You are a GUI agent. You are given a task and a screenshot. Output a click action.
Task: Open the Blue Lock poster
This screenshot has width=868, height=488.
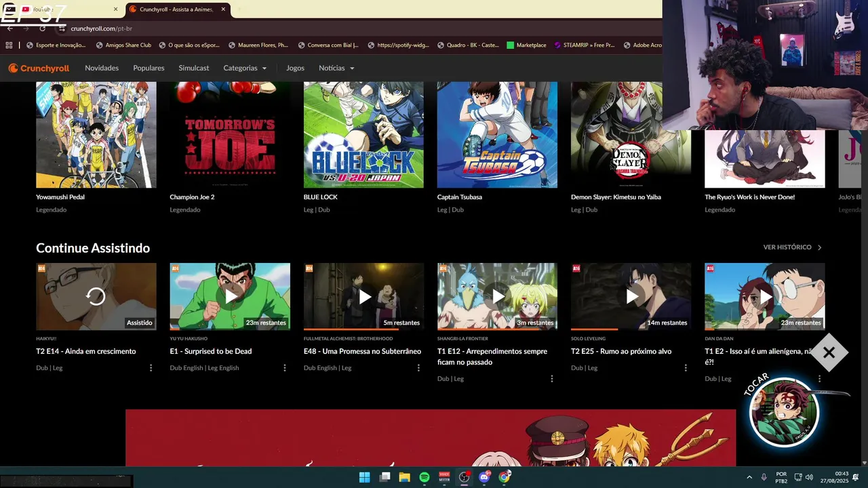click(x=363, y=135)
